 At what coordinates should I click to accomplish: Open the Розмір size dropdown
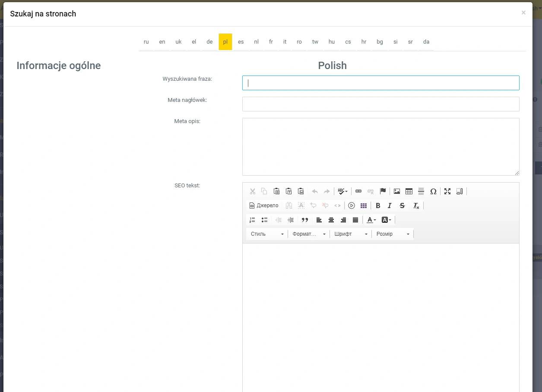(392, 234)
